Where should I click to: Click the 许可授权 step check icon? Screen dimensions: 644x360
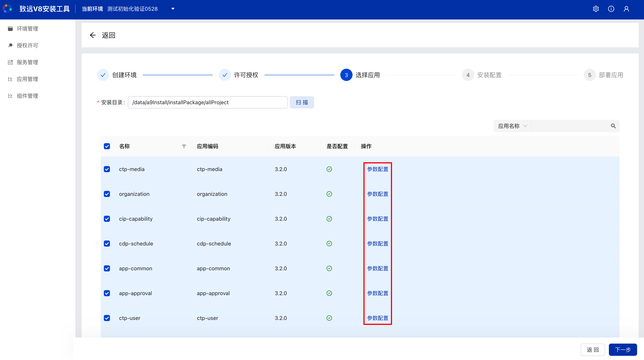click(x=225, y=75)
